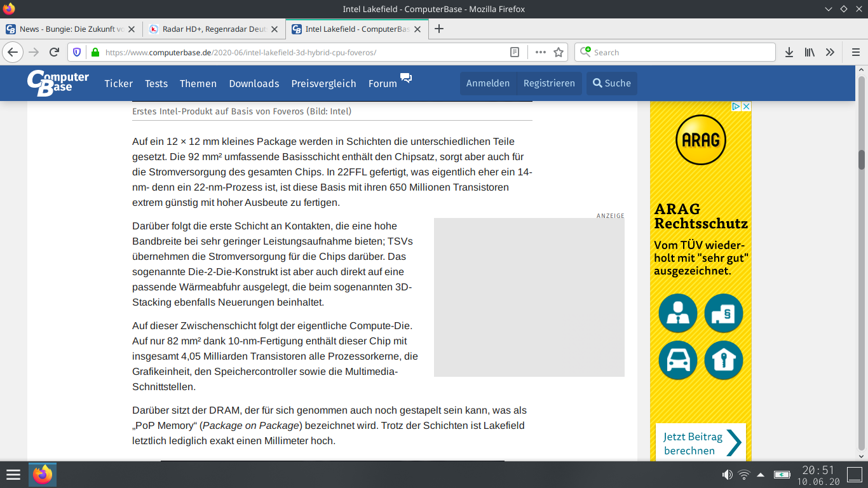The height and width of the screenshot is (488, 868).
Task: Close the Radar HD+ tab
Action: pos(275,29)
